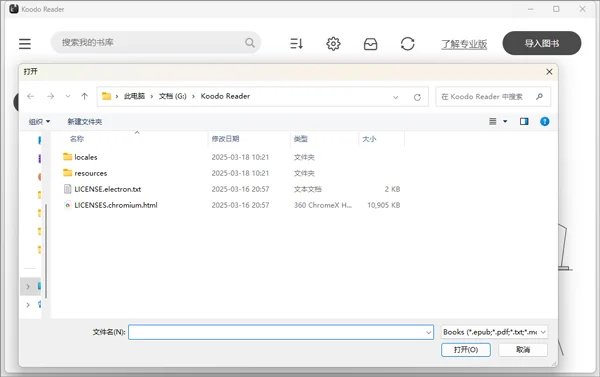Select Koodo Reader in the address path
Image resolution: width=600 pixels, height=377 pixels.
(x=225, y=96)
